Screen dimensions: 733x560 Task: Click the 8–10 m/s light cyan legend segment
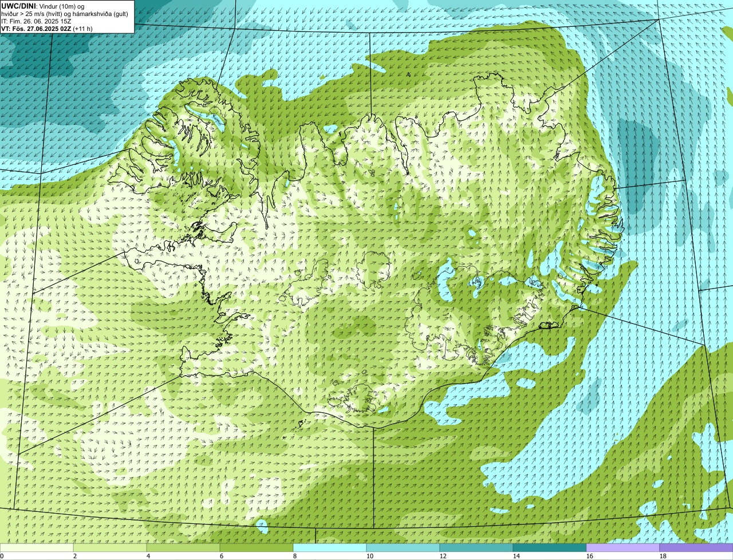point(330,548)
